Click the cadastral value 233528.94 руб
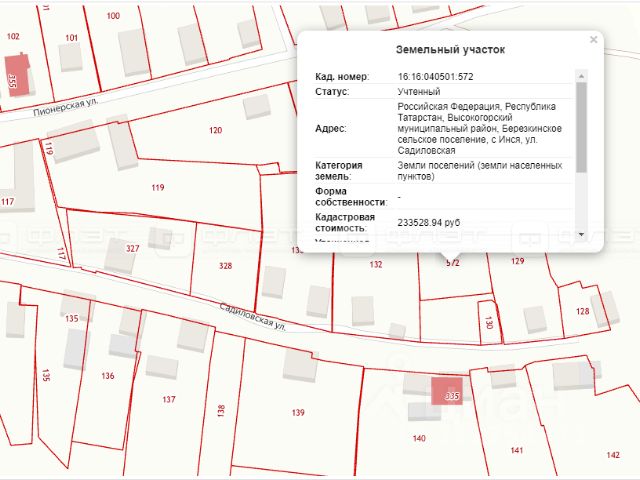The height and width of the screenshot is (480, 640). point(429,222)
